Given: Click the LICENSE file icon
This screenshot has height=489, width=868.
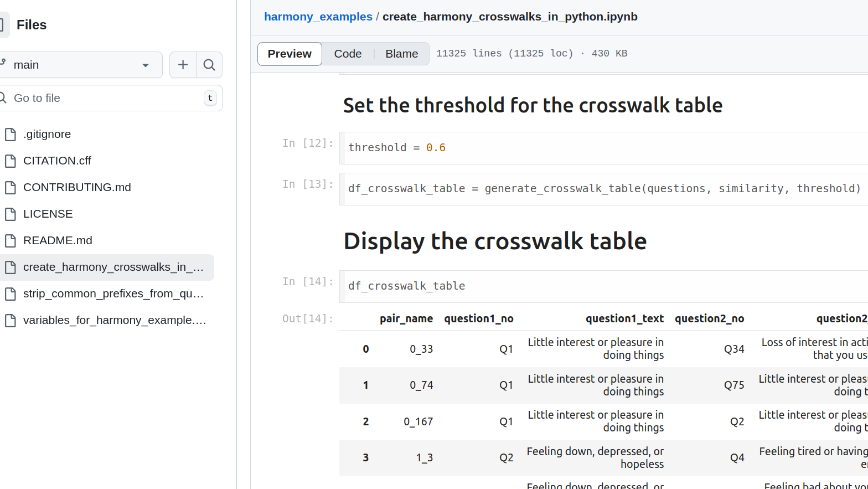Looking at the screenshot, I should point(11,214).
